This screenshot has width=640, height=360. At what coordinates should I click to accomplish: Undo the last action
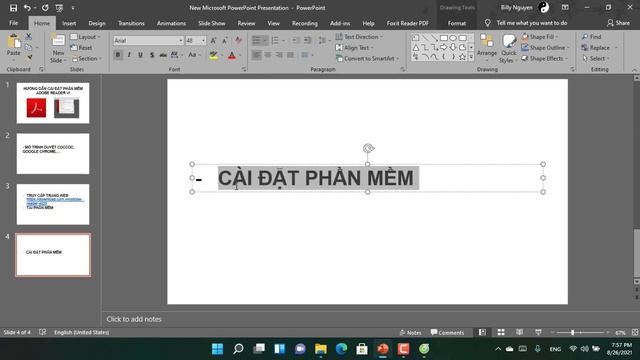[27, 8]
